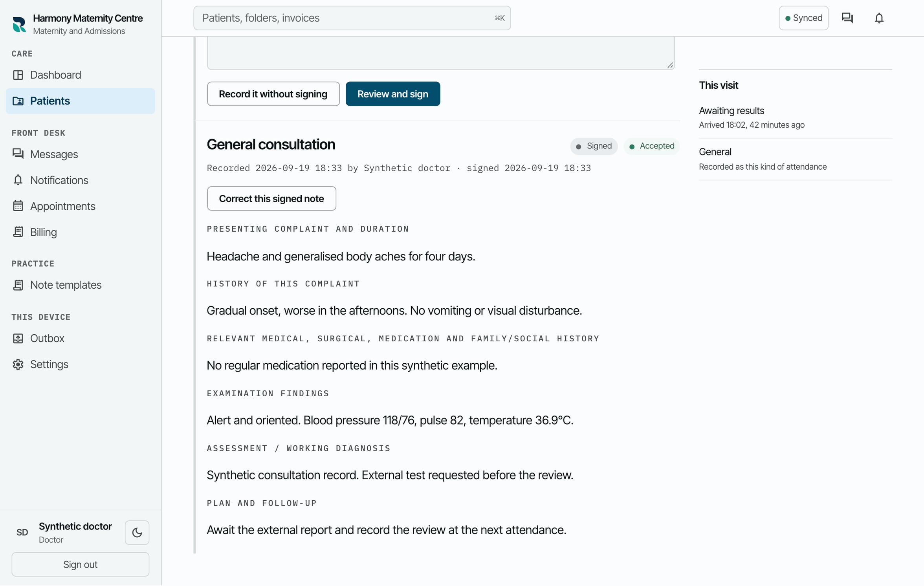Go to Messages in Front Desk
Viewport: 924px width, 586px height.
pyautogui.click(x=81, y=154)
